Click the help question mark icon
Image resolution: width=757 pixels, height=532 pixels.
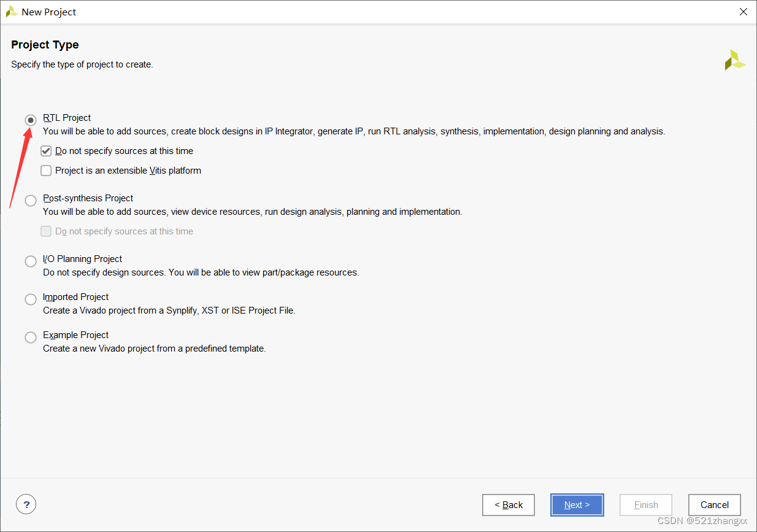coord(26,504)
